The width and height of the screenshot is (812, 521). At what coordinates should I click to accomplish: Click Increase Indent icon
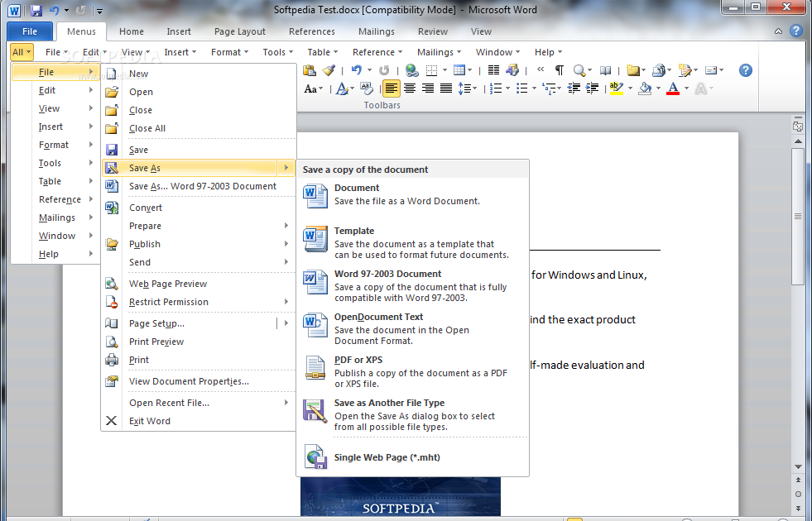592,89
